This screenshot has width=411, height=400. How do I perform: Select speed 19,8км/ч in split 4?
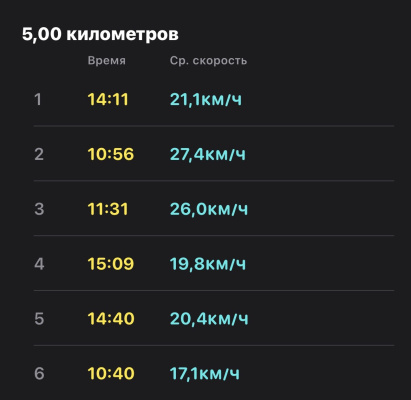tap(208, 264)
